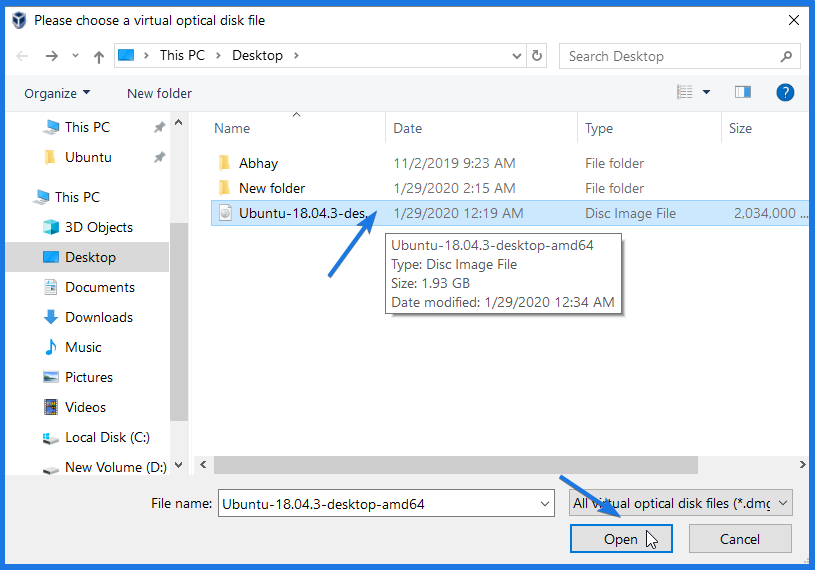
Task: Toggle the preview pane
Action: point(743,92)
